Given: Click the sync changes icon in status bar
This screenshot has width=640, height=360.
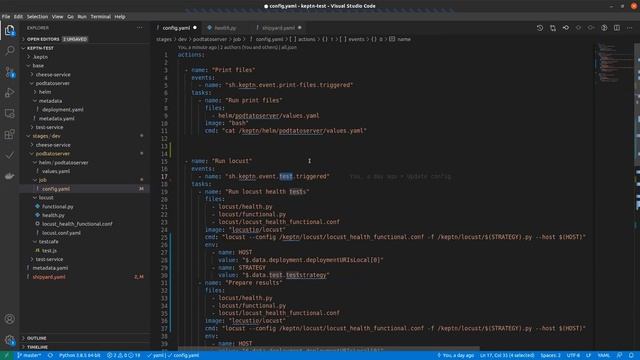Looking at the screenshot, I should tap(50, 356).
